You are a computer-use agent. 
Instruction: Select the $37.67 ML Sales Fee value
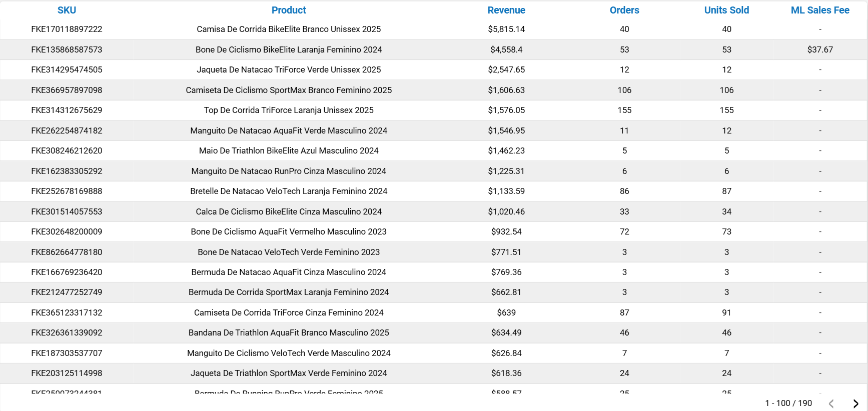820,49
